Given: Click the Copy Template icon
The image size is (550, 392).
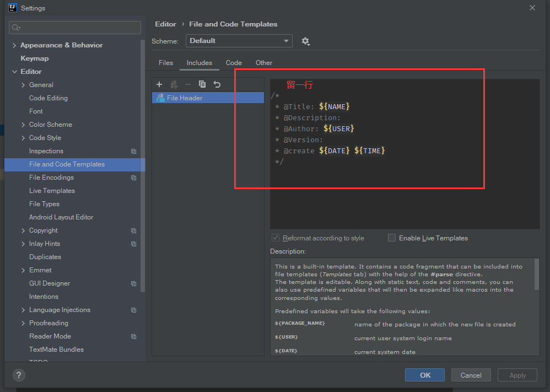Looking at the screenshot, I should pos(202,84).
